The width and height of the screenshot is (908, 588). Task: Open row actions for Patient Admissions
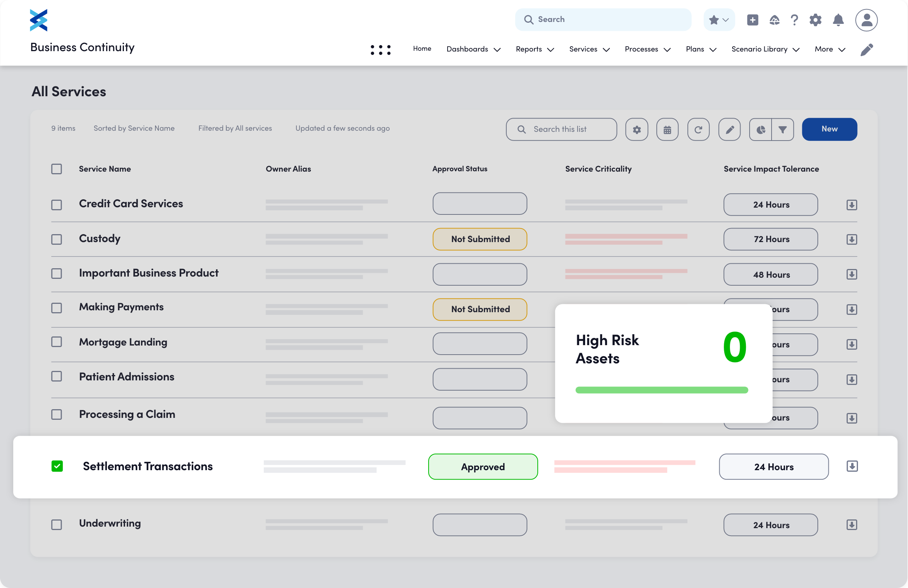click(x=852, y=379)
